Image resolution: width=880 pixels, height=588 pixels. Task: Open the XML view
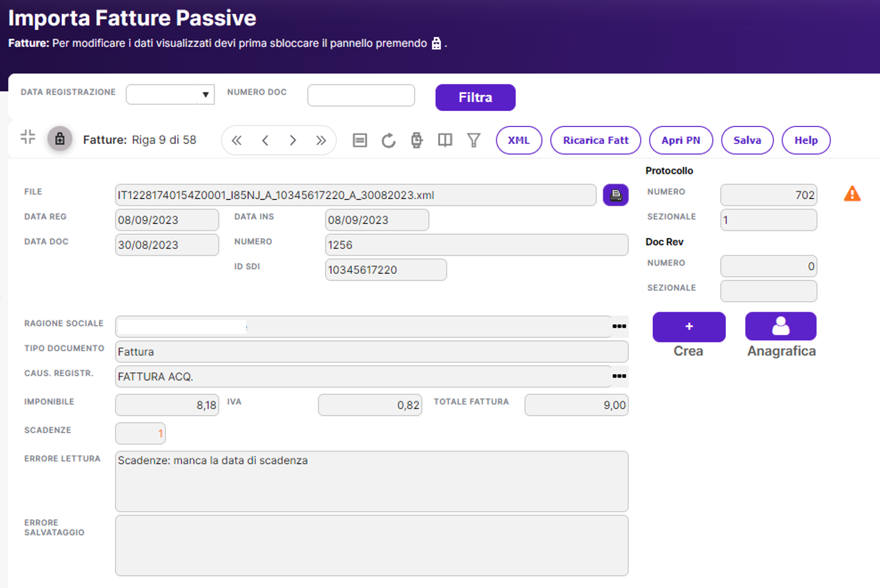[519, 140]
